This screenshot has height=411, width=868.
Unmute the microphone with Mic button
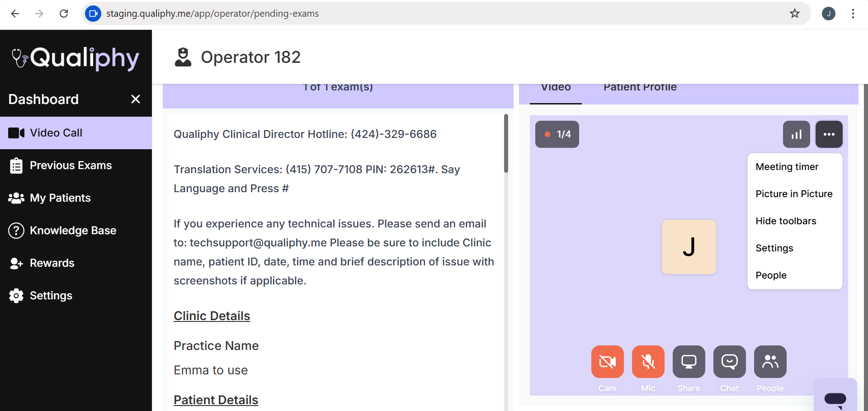(x=648, y=362)
